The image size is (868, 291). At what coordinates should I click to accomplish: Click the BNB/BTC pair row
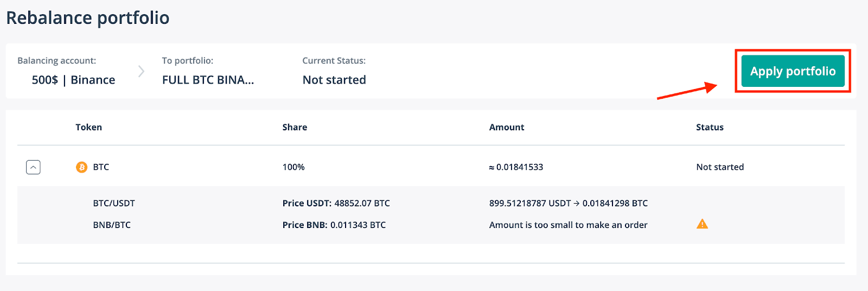pos(431,225)
